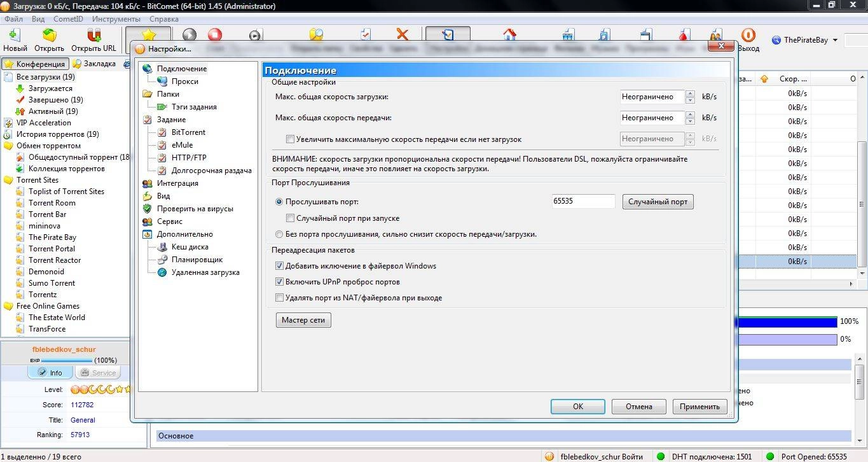This screenshot has height=462, width=868.
Task: Open the Сервис settings section
Action: 169,221
